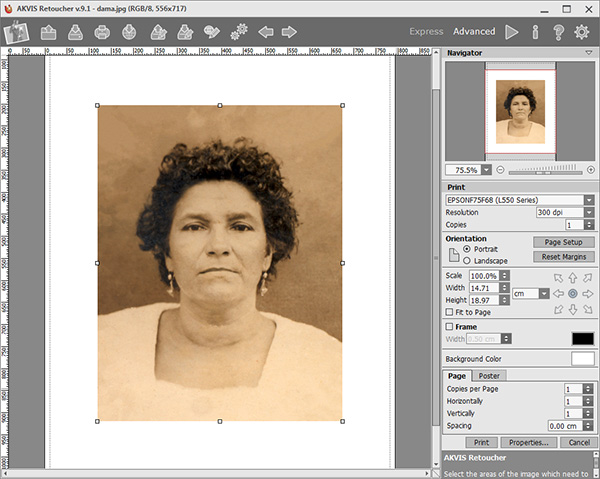Align image to bottom with down arrow
This screenshot has height=479, width=600.
click(x=572, y=309)
